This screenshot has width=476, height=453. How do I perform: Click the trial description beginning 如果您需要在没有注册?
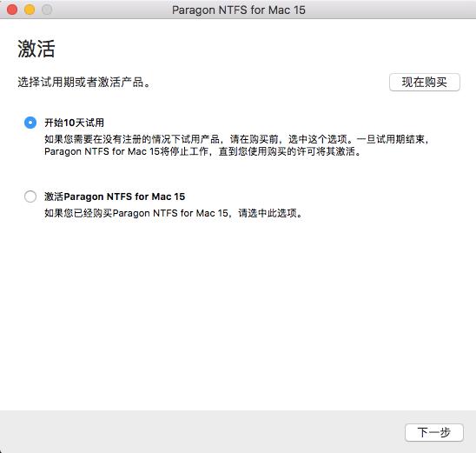[x=237, y=145]
